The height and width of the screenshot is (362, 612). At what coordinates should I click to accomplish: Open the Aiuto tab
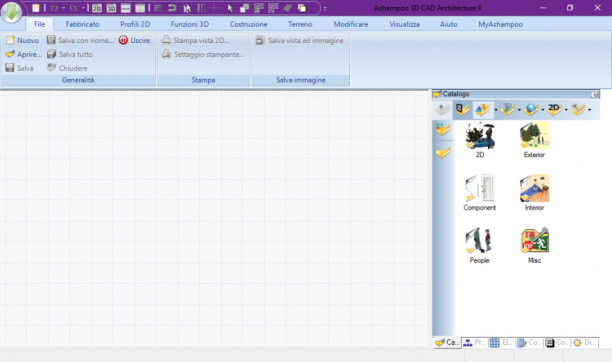click(x=448, y=24)
